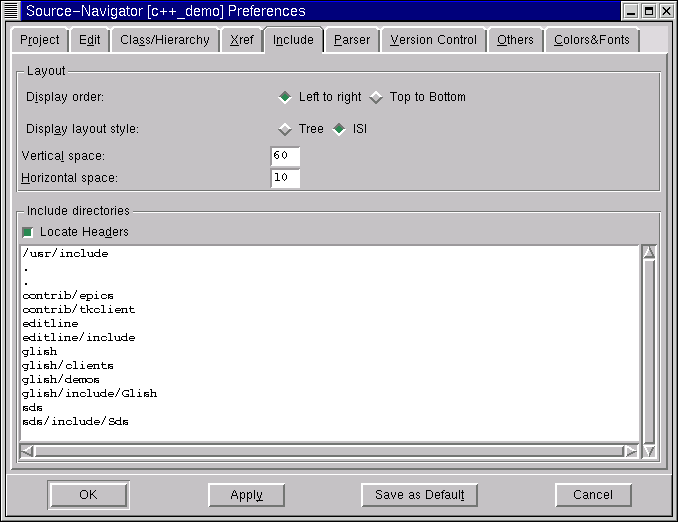Click the contrib/tkclient directory line
The width and height of the screenshot is (678, 522).
(x=79, y=310)
